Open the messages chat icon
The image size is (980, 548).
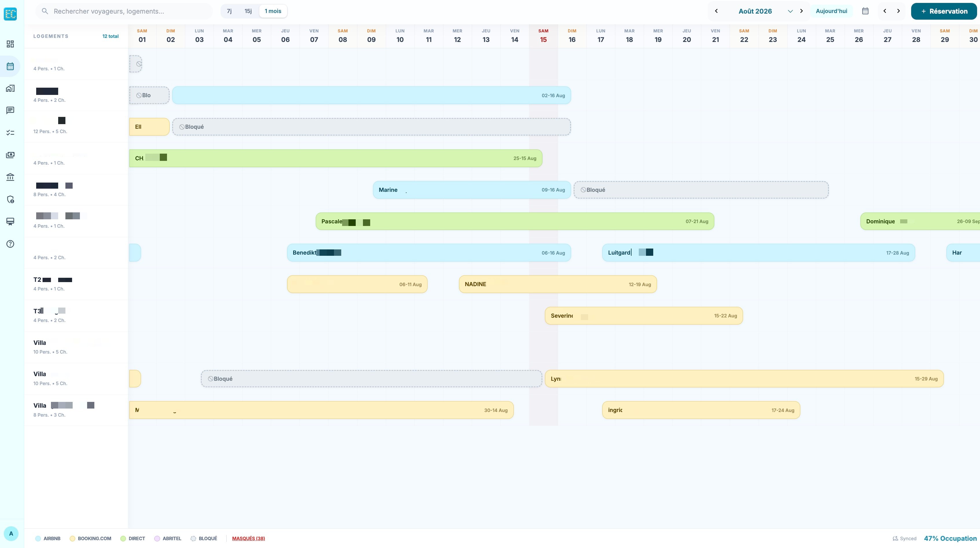(10, 110)
